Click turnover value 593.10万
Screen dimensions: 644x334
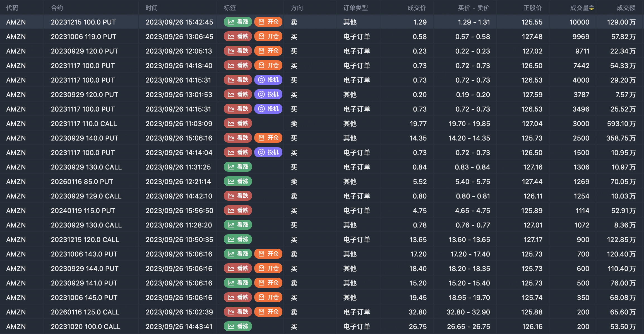click(621, 124)
